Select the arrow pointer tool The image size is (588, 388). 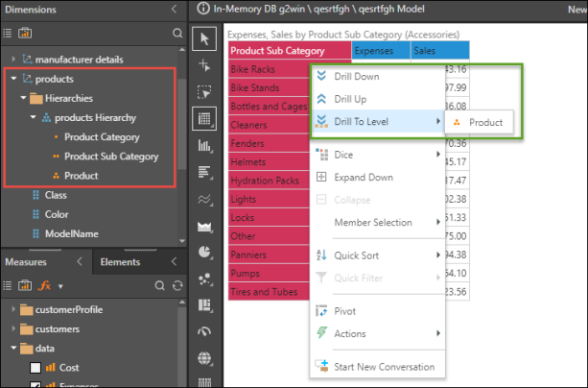point(204,38)
